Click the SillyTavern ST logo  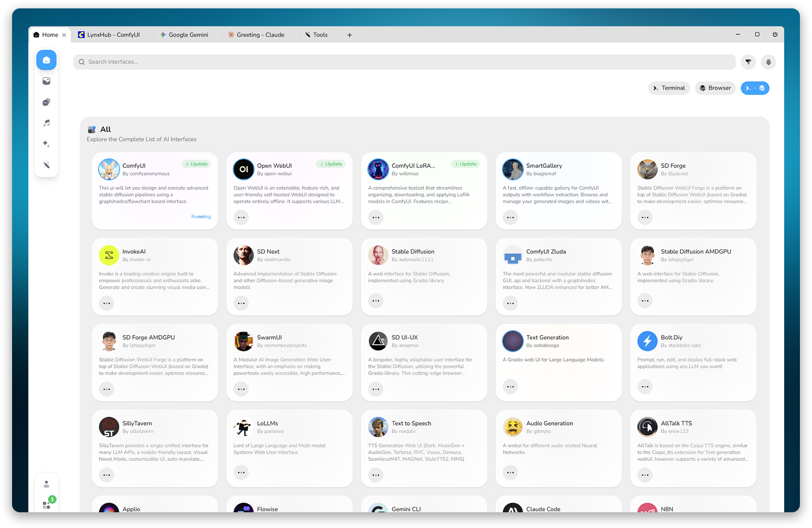pos(109,427)
